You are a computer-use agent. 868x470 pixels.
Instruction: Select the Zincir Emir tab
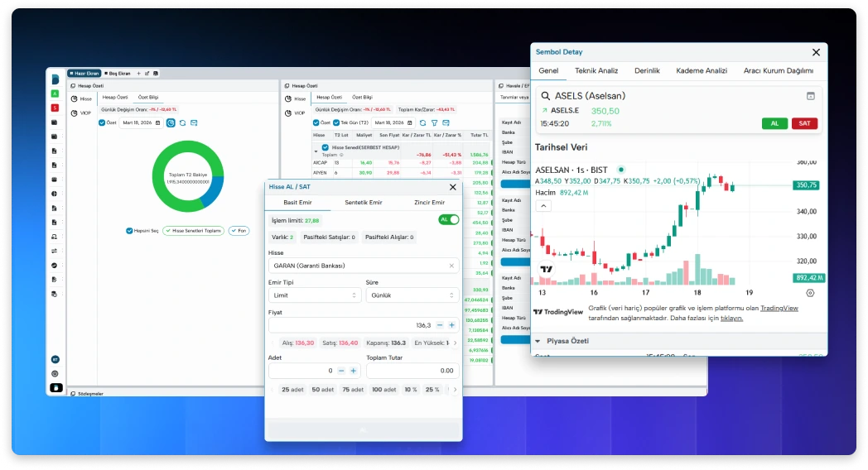429,202
